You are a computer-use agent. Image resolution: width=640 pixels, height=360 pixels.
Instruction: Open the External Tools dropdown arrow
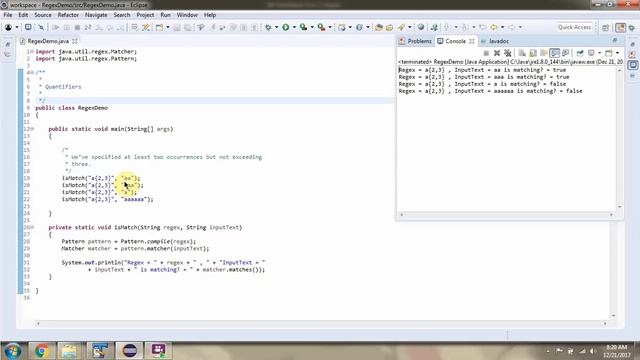point(330,27)
